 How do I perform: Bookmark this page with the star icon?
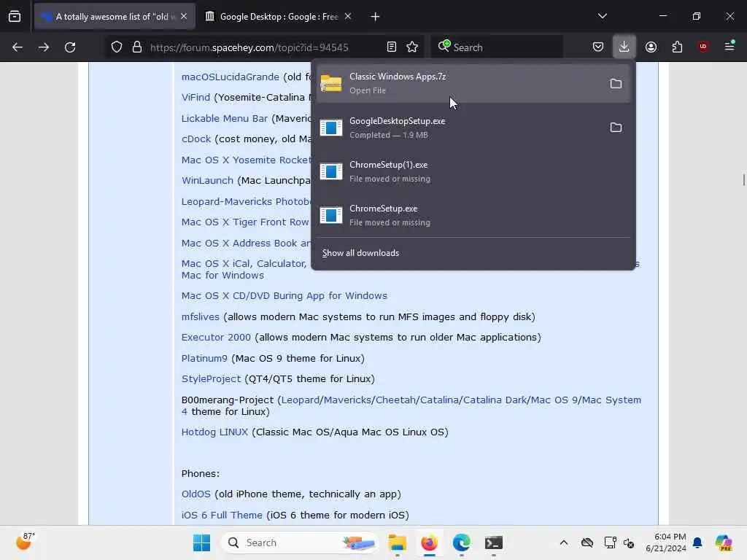[412, 47]
